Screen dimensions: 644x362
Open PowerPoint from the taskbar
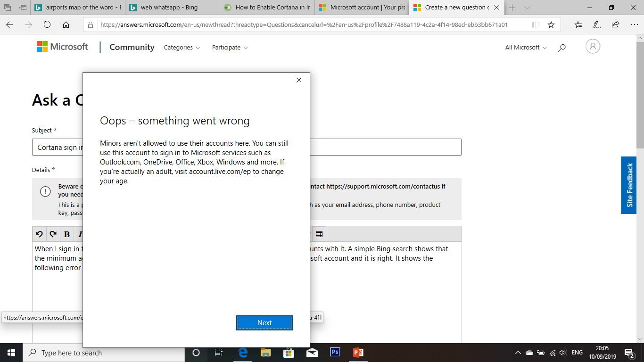tap(358, 353)
